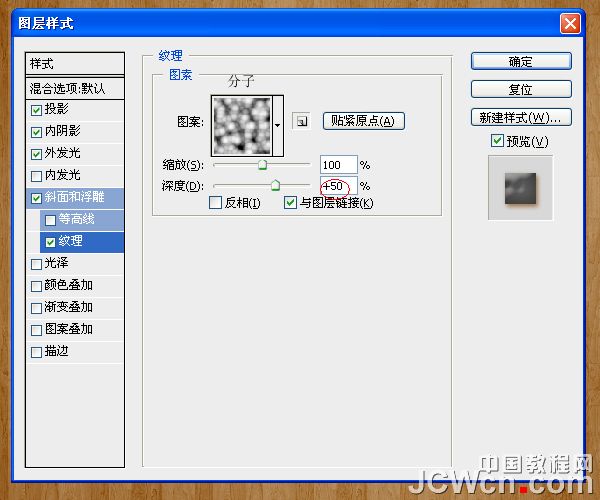This screenshot has width=600, height=500.
Task: Toggle the 投影 effect checkbox
Action: 37,110
